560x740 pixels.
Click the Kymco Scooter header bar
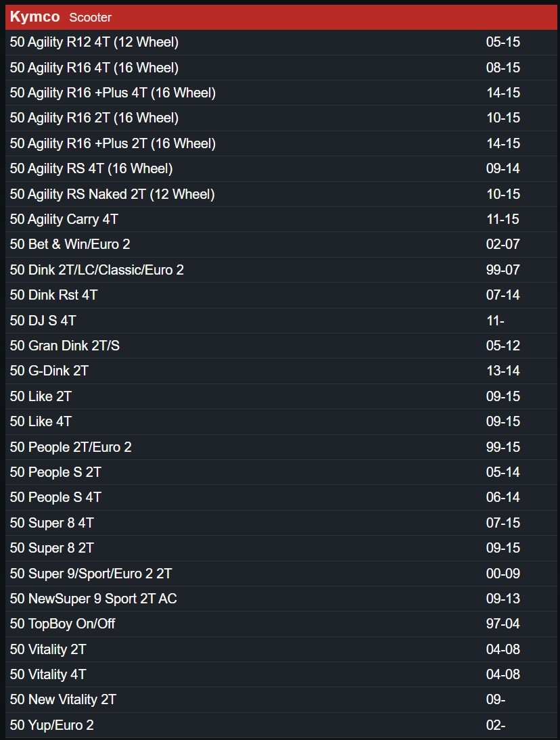click(281, 17)
